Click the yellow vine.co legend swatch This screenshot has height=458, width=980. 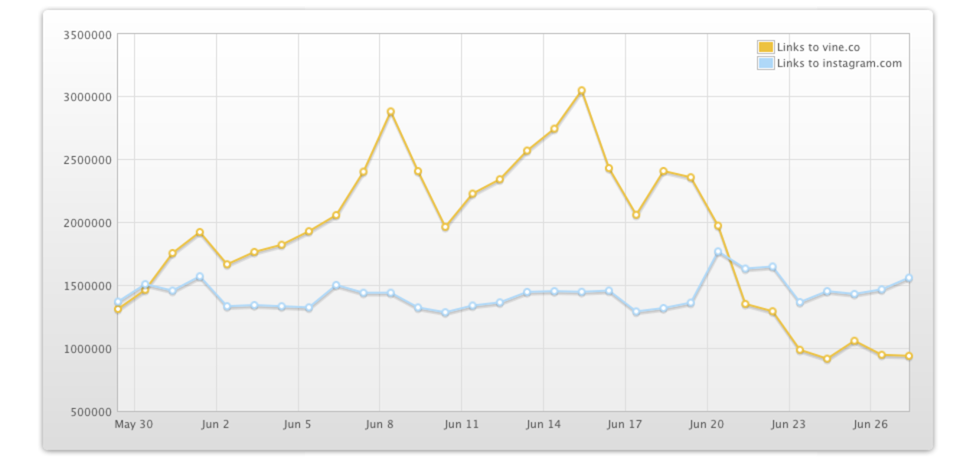(766, 47)
